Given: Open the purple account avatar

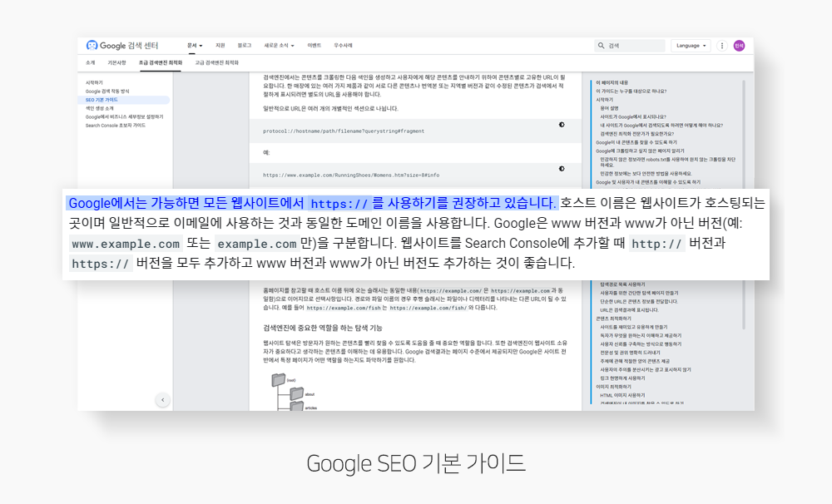Looking at the screenshot, I should tap(739, 46).
